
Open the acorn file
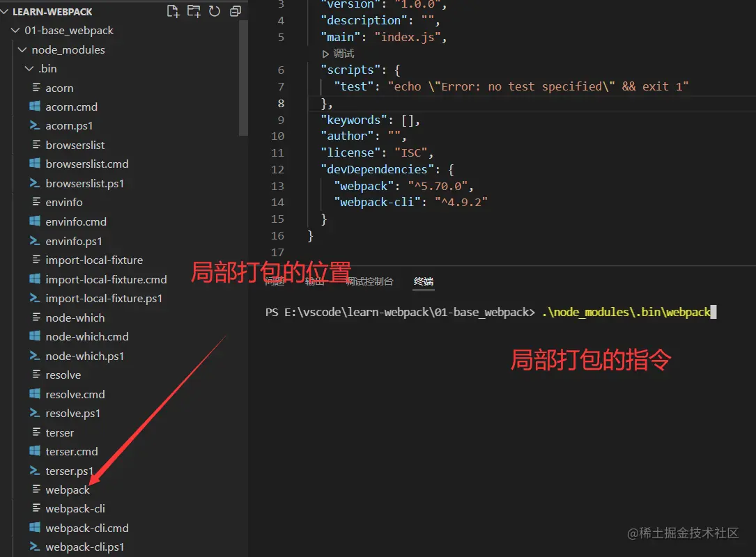[x=59, y=88]
